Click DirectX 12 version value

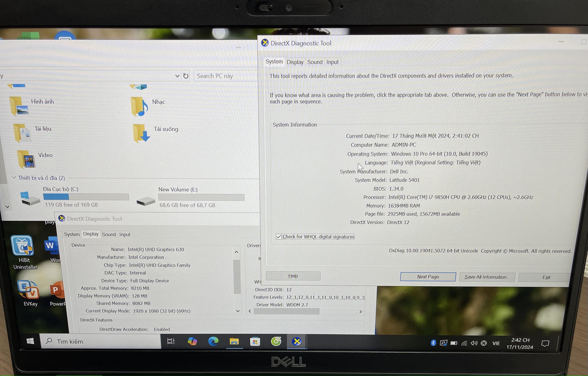tap(398, 222)
